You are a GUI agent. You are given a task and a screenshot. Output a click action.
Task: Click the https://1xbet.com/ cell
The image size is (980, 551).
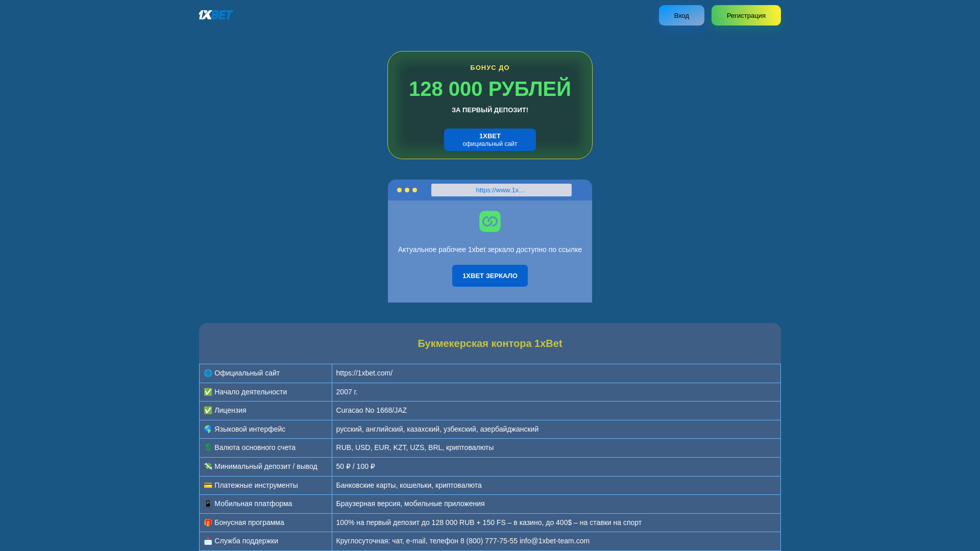pos(556,373)
